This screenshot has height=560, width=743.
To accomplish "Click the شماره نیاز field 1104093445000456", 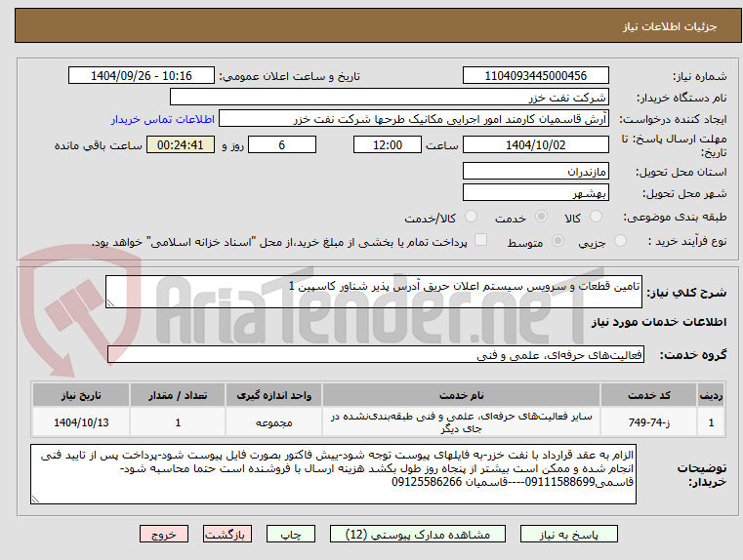I will [x=535, y=75].
